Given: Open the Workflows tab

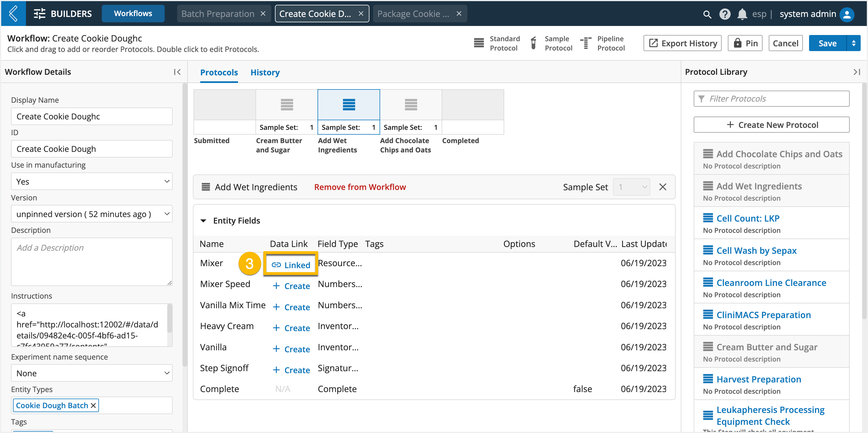Looking at the screenshot, I should pos(133,14).
